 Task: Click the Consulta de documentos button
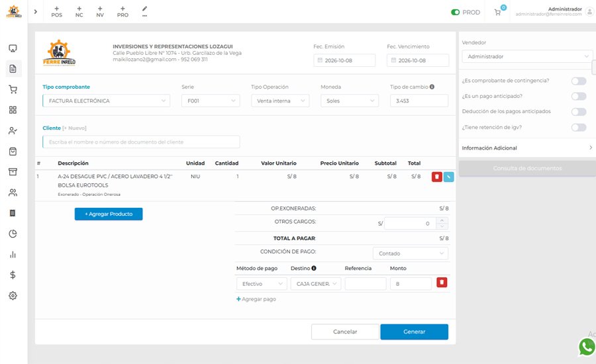527,168
